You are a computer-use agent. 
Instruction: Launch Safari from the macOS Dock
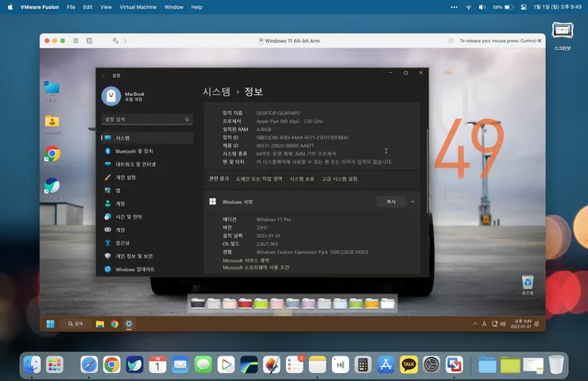89,364
